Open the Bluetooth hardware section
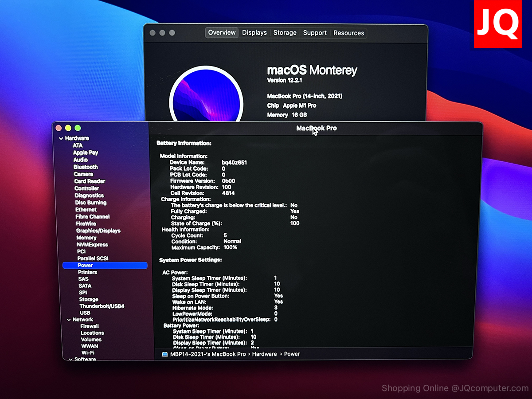The image size is (532, 399). pos(86,167)
